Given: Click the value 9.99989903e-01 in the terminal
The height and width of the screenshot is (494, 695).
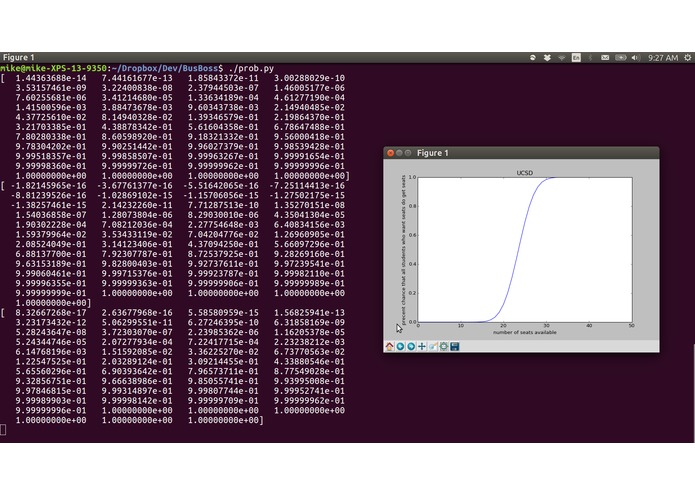Looking at the screenshot, I should pyautogui.click(x=51, y=401).
